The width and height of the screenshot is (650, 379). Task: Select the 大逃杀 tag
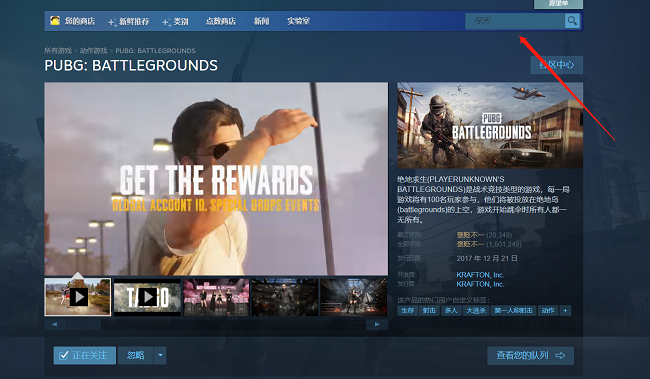(x=476, y=310)
